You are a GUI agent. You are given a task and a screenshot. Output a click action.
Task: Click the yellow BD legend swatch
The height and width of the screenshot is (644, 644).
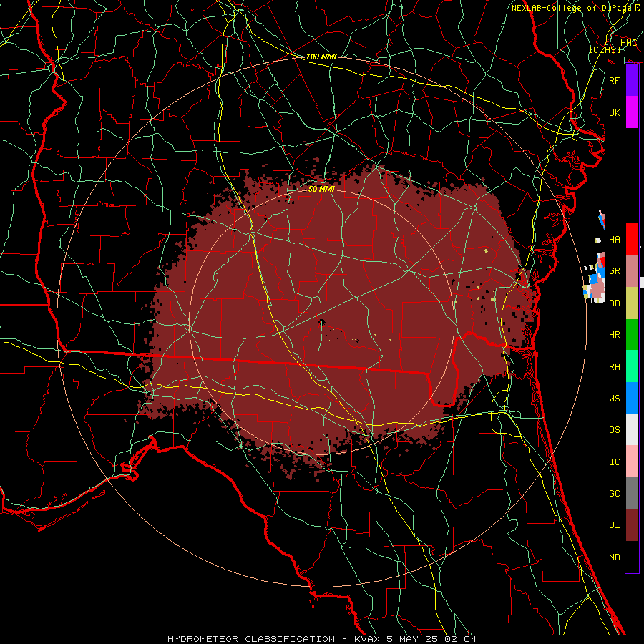(x=632, y=303)
